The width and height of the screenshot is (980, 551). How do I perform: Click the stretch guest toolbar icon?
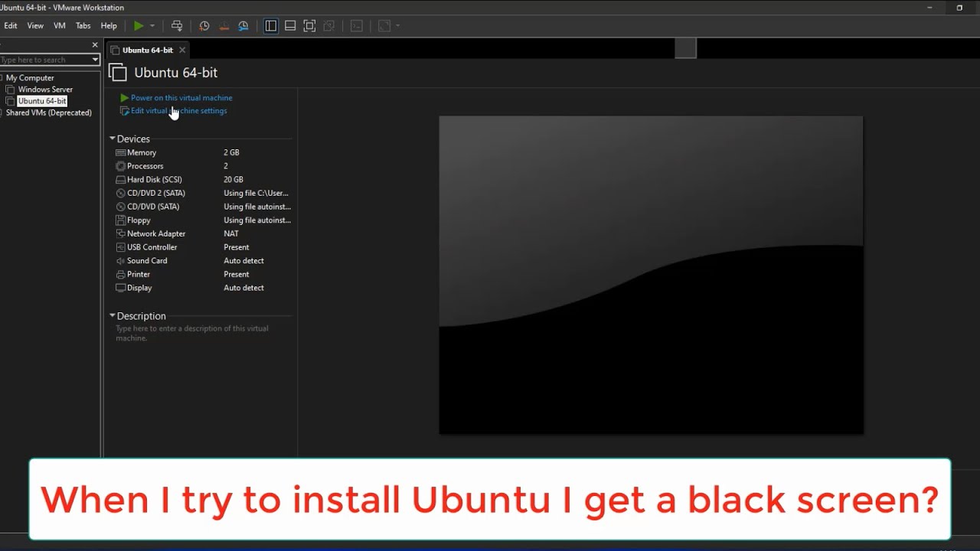click(384, 26)
